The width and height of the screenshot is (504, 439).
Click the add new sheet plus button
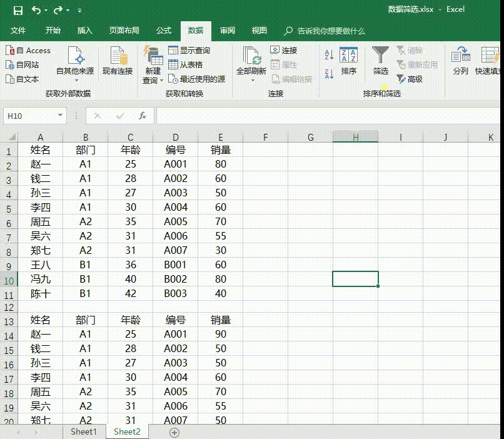(x=174, y=432)
